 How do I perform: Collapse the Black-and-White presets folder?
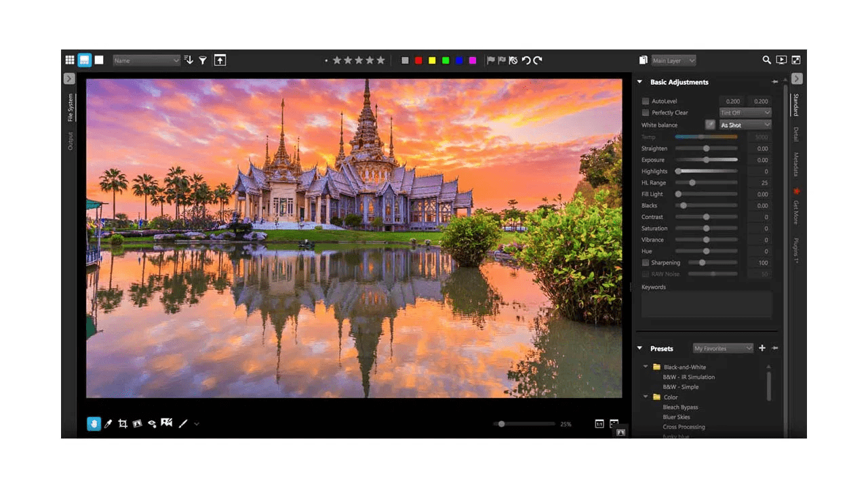(x=646, y=367)
